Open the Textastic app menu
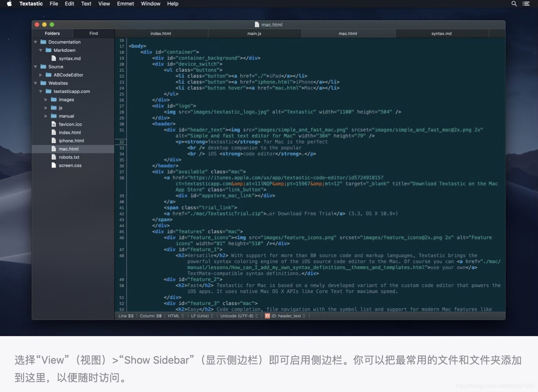Viewport: 538px width, 392px height. (x=31, y=3)
